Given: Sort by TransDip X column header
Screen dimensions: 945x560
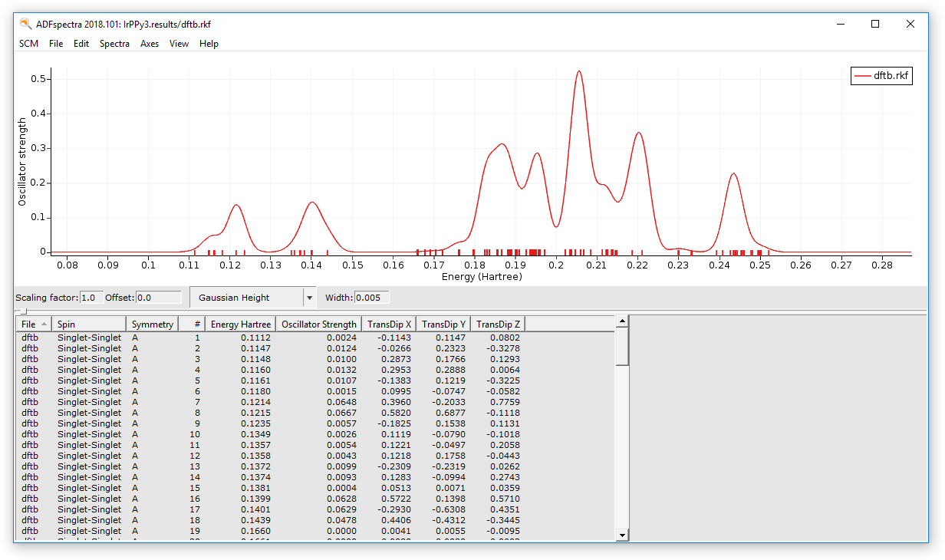Looking at the screenshot, I should tap(389, 324).
